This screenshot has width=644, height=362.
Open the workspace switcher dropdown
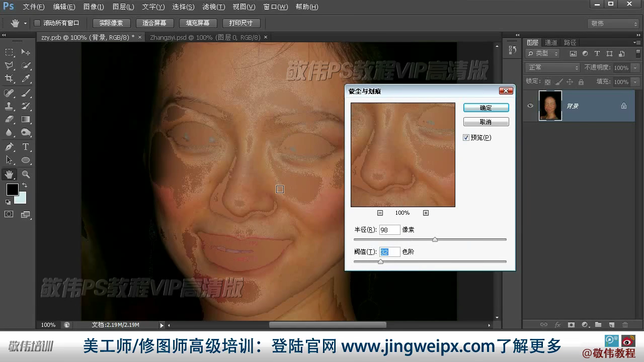[x=613, y=24]
